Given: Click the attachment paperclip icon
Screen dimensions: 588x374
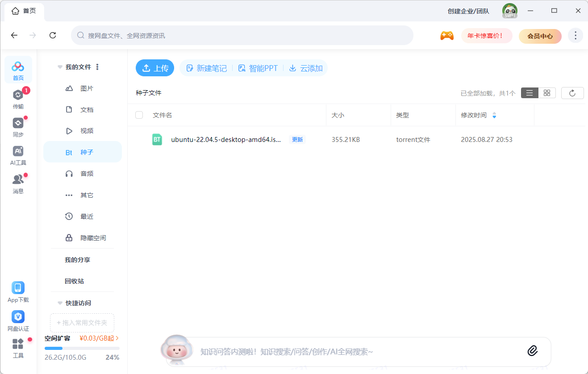Looking at the screenshot, I should click(532, 351).
